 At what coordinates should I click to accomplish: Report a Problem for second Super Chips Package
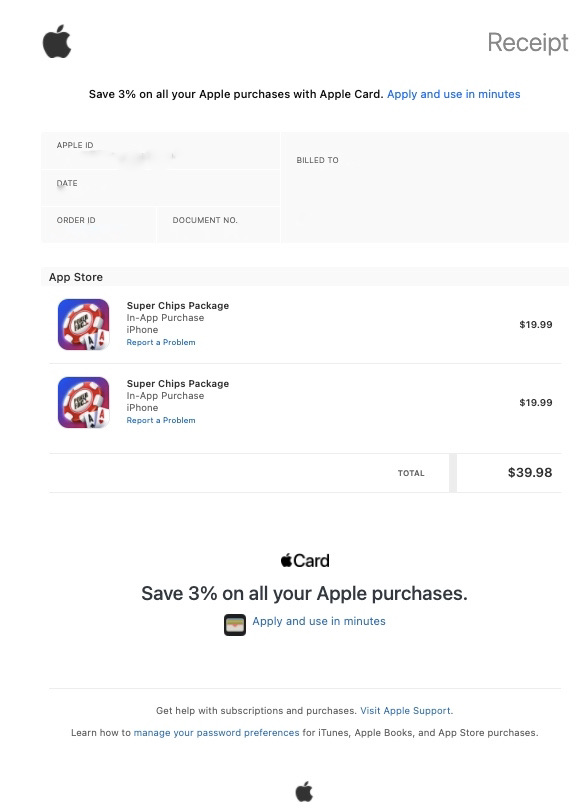coord(161,420)
